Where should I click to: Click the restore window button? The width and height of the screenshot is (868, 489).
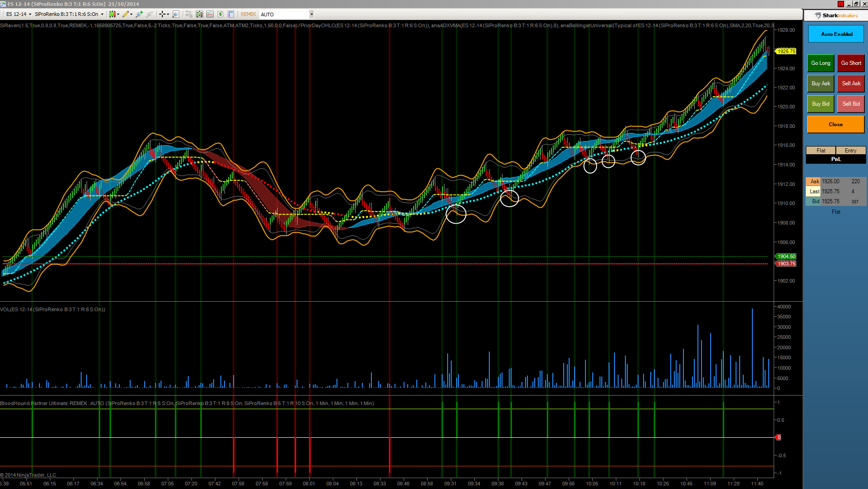coord(856,4)
